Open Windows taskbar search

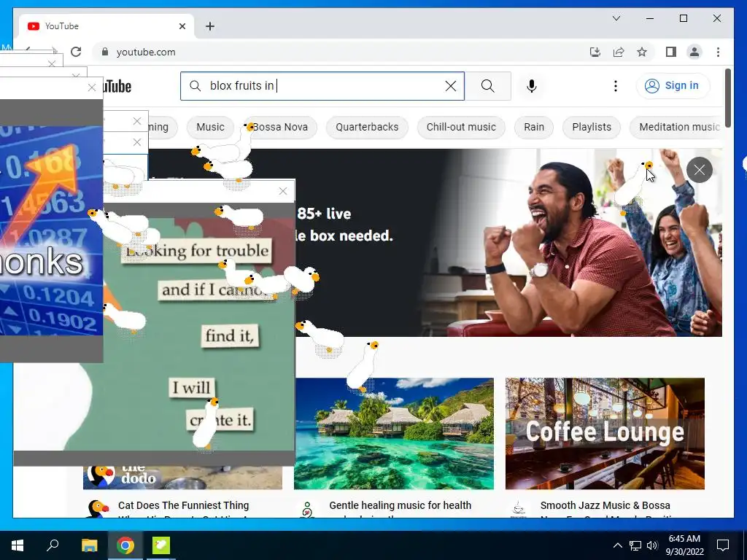point(53,545)
